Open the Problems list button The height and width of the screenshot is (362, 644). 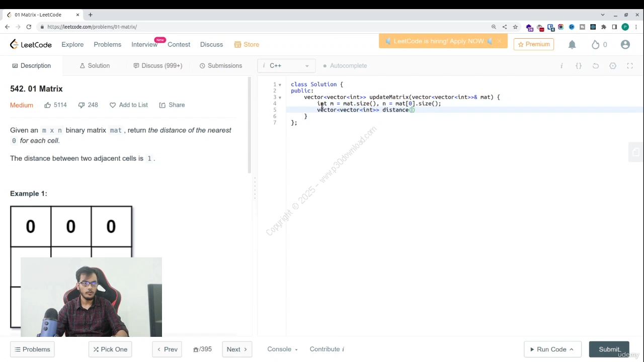[32, 349]
